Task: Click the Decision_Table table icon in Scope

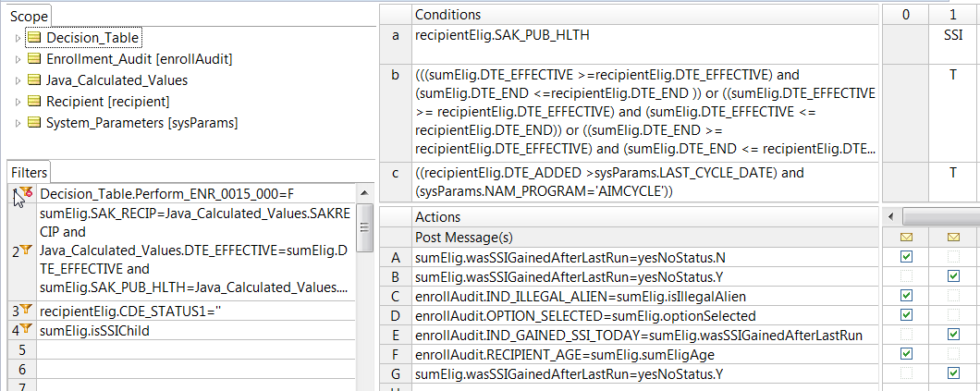Action: 34,38
